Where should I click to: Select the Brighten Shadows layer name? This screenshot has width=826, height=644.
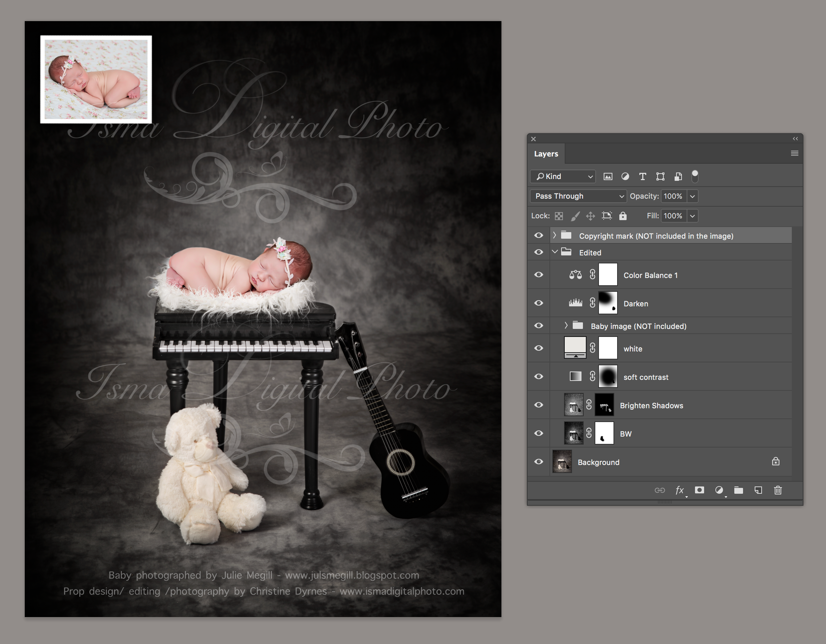click(651, 406)
